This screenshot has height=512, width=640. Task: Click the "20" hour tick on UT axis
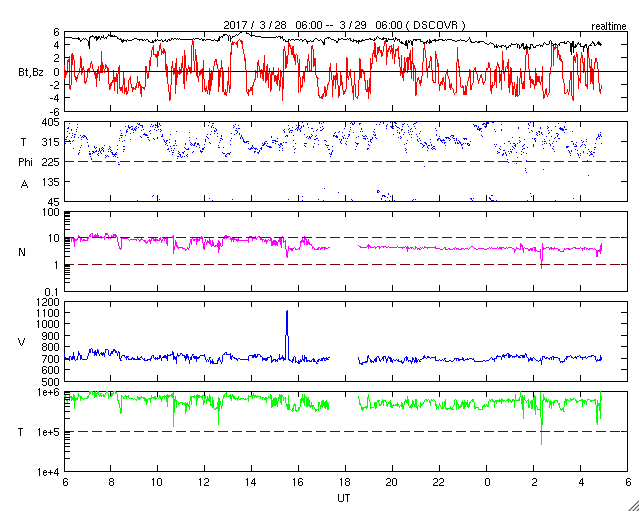(392, 482)
